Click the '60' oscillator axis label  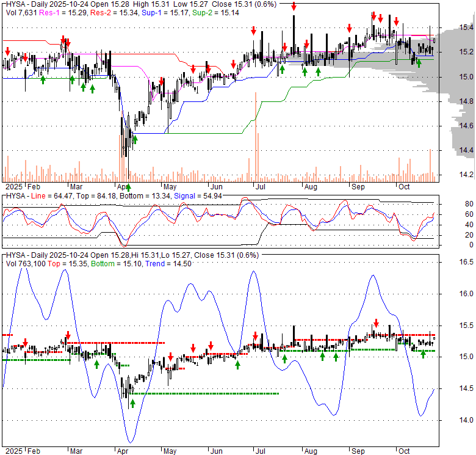pyautogui.click(x=469, y=214)
